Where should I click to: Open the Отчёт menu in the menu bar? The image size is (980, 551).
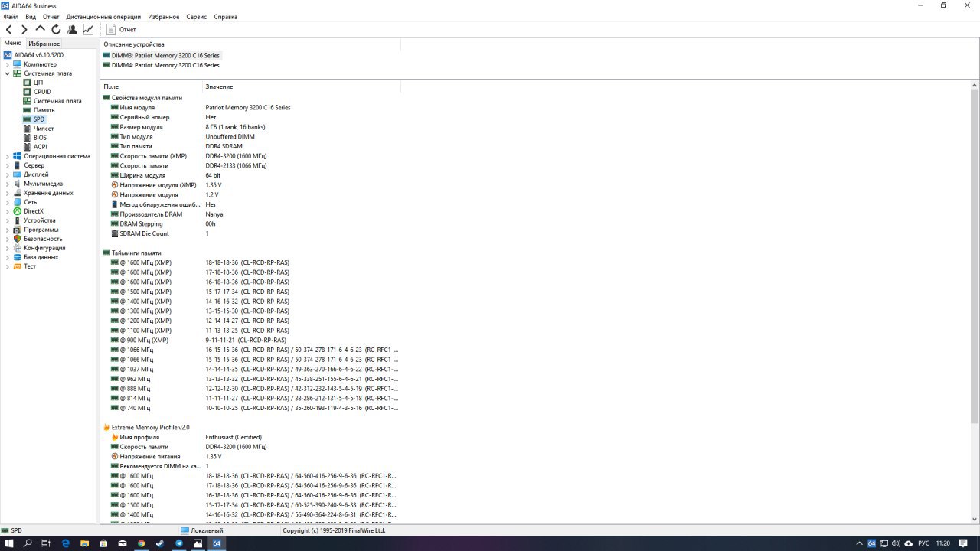point(51,17)
